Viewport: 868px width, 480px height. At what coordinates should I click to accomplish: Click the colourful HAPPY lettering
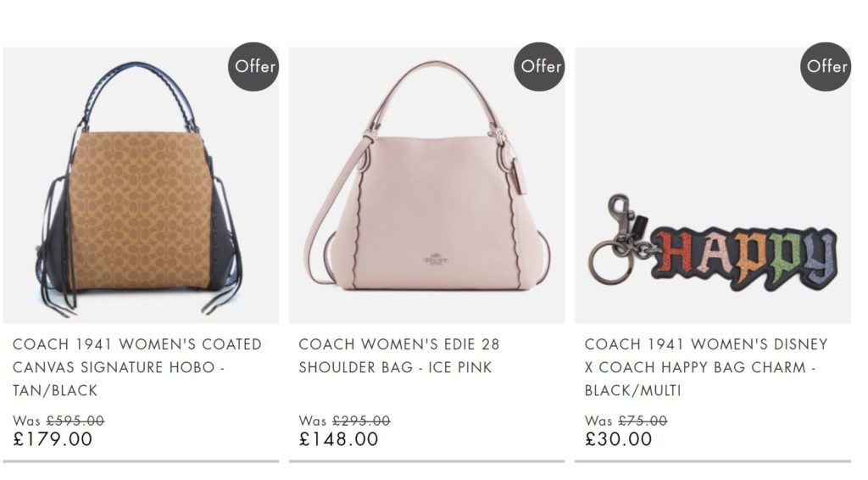pos(744,260)
